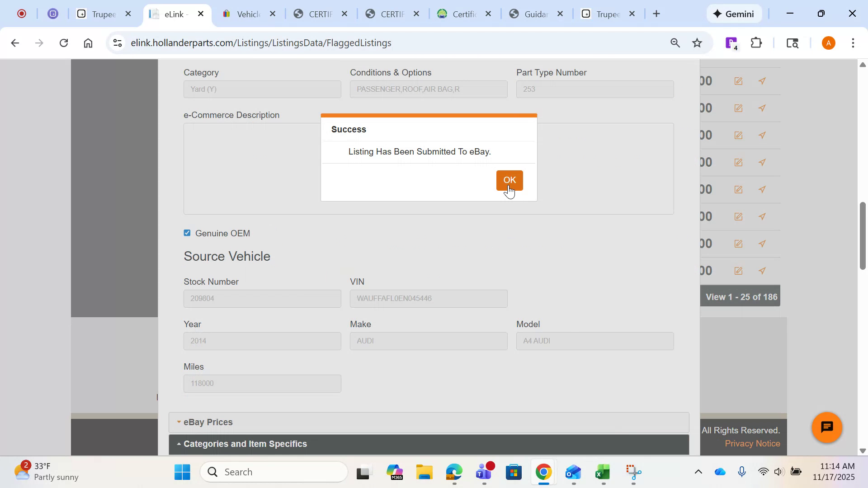Image resolution: width=868 pixels, height=488 pixels.
Task: Bookmark the page with the star icon
Action: point(697,42)
